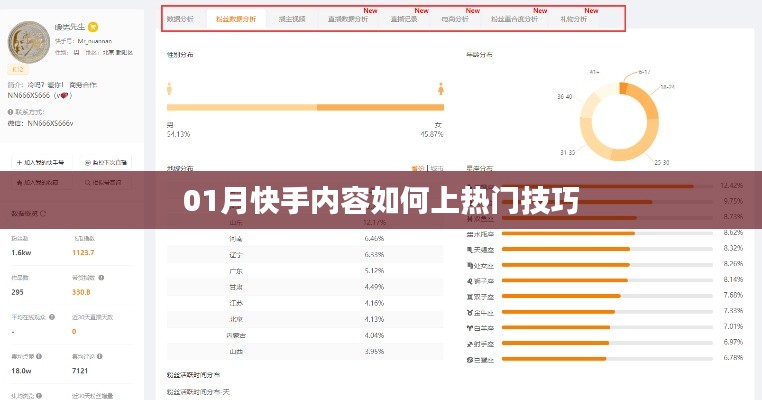Click the 江苏 row in the region table
This screenshot has height=400, width=762.
coord(305,303)
